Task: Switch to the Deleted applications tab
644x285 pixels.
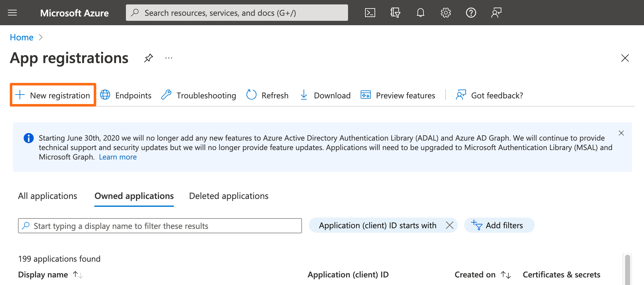Action: [x=228, y=196]
